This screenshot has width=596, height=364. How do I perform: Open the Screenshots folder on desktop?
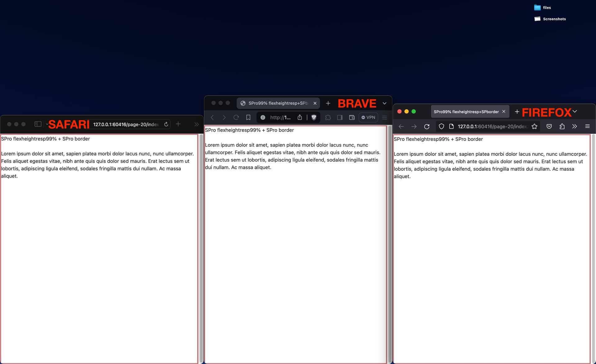[550, 19]
